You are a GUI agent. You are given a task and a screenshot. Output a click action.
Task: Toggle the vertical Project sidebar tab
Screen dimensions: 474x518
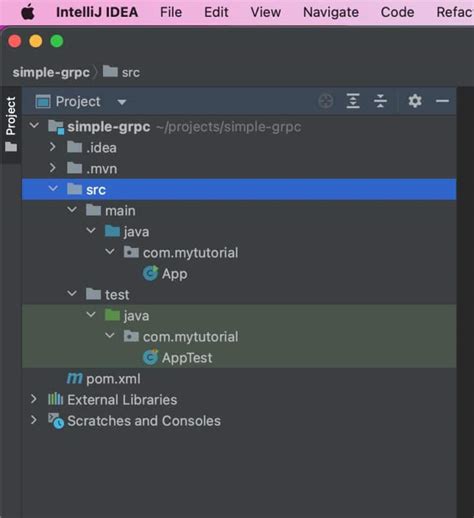pyautogui.click(x=11, y=125)
